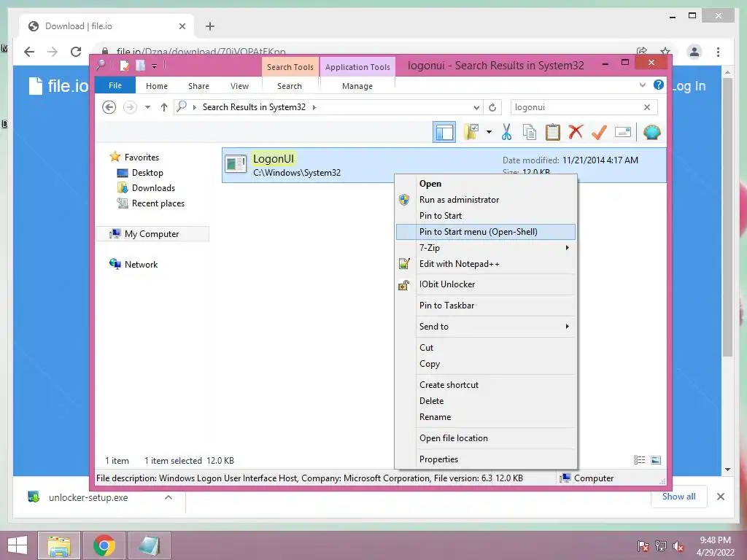The image size is (747, 560).
Task: Click the Copy toolbar icon
Action: pyautogui.click(x=530, y=133)
